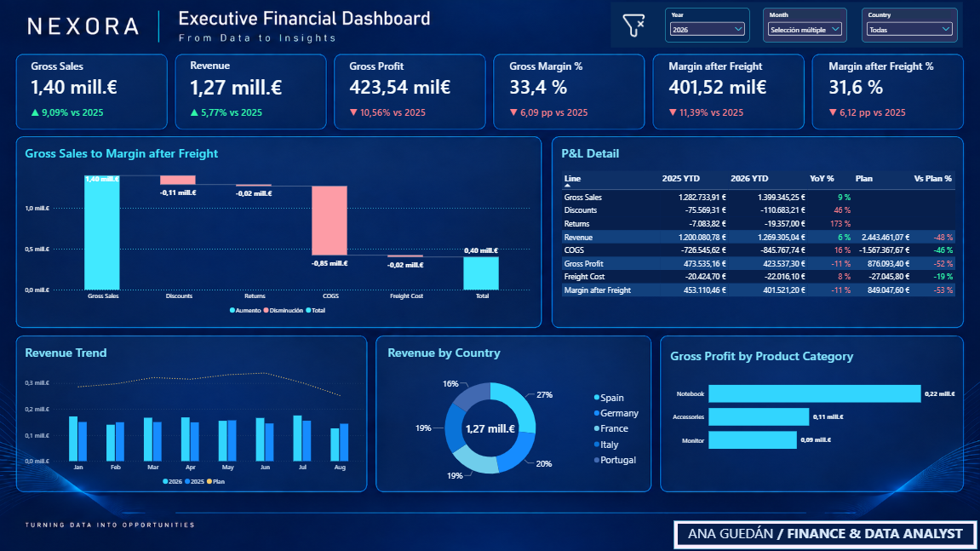The width and height of the screenshot is (980, 551).
Task: Open the Month Selección múltiple dropdown
Action: point(805,30)
